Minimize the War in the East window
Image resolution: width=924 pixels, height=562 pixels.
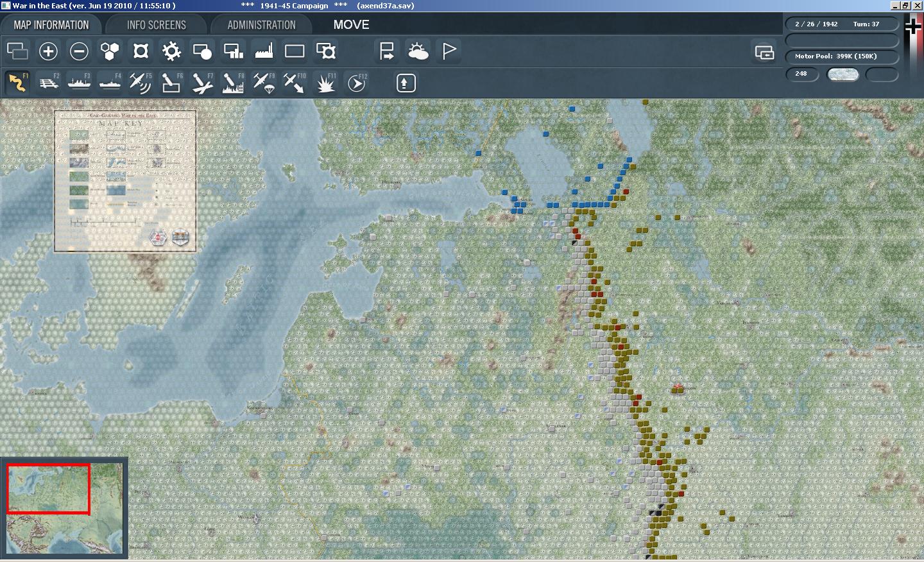[895, 6]
